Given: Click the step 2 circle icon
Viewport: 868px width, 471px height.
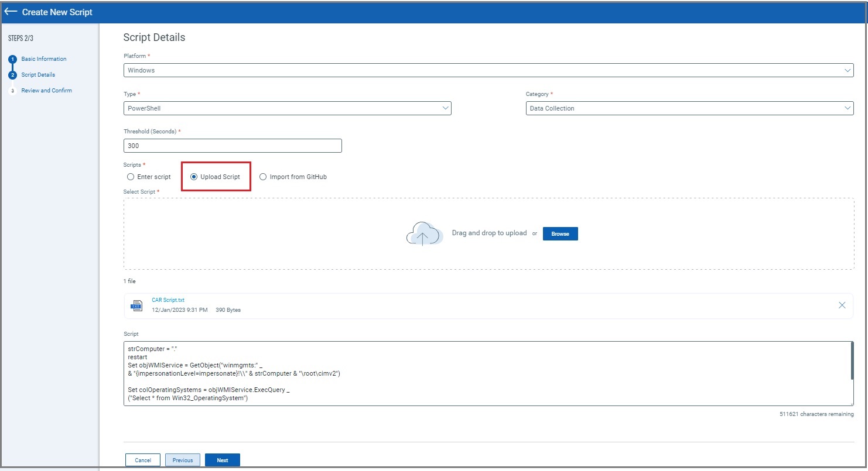Looking at the screenshot, I should (x=12, y=75).
